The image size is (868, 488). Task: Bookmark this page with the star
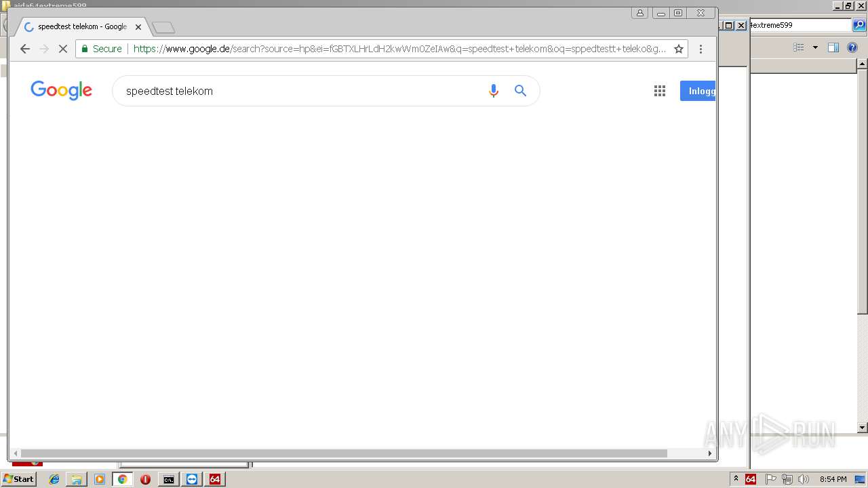(678, 49)
